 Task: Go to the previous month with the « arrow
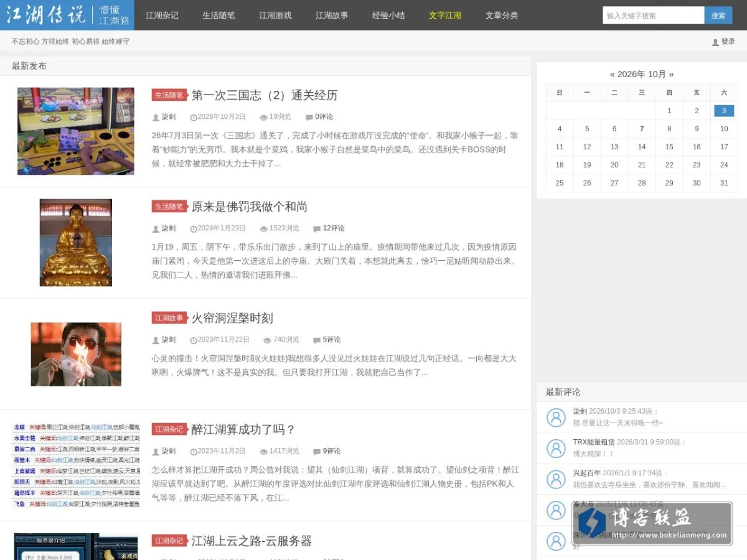coord(613,74)
